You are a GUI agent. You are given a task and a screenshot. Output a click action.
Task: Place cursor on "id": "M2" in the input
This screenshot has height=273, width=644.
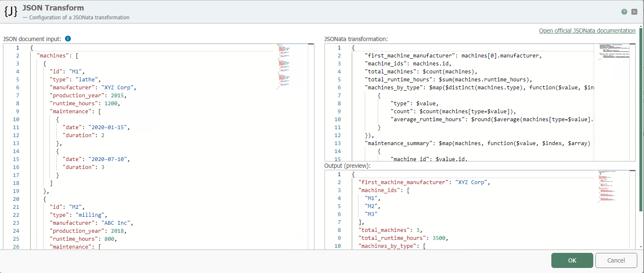pyautogui.click(x=68, y=207)
